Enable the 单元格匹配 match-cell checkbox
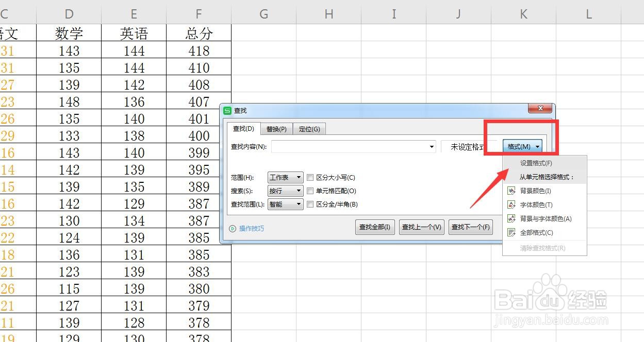 310,191
